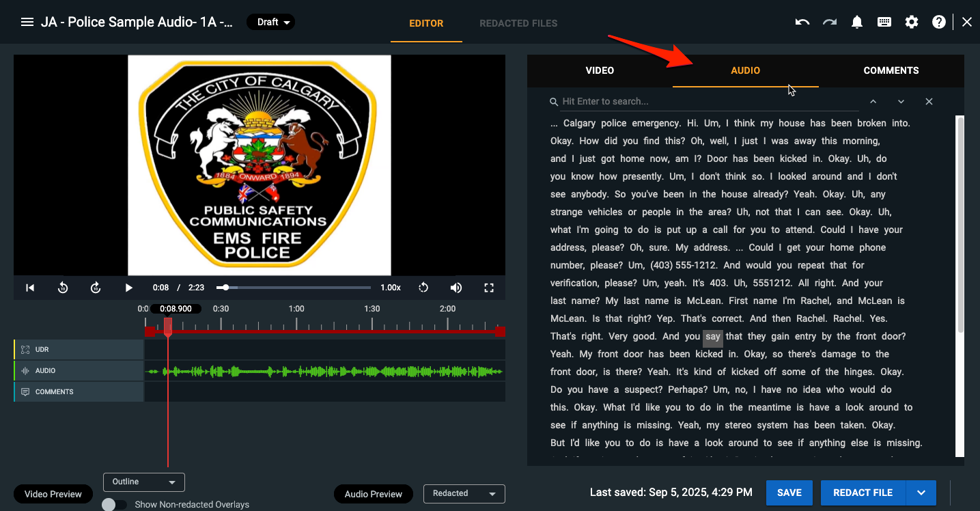Click the transcript search field
This screenshot has width=980, height=511.
tap(707, 101)
